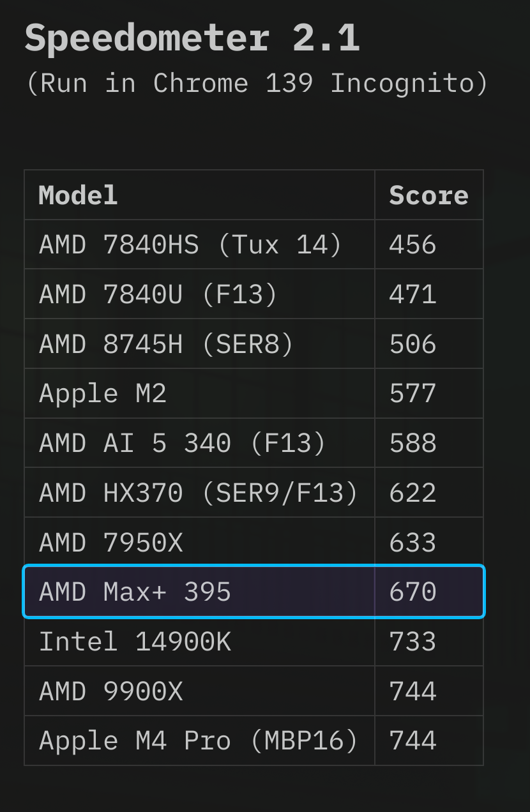
Task: Click the score 670 cell
Action: [429, 592]
